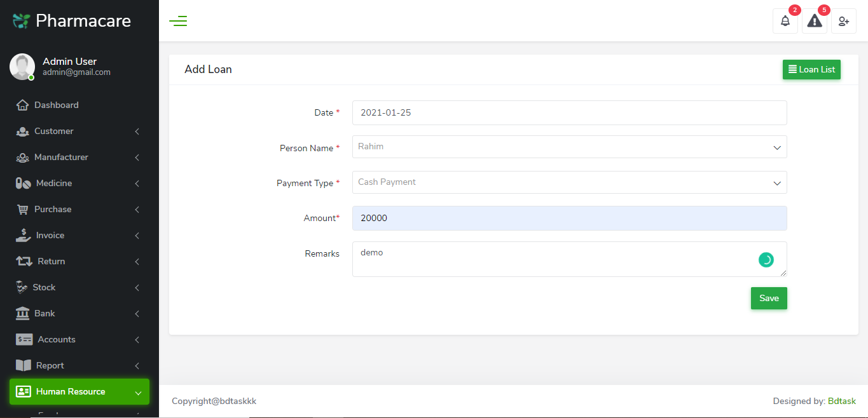Click the Admin User avatar picture
Viewport: 868px width, 418px height.
22,67
